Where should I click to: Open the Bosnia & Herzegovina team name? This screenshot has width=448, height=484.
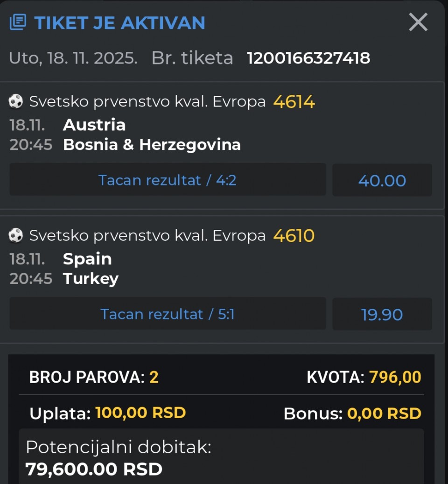152,145
